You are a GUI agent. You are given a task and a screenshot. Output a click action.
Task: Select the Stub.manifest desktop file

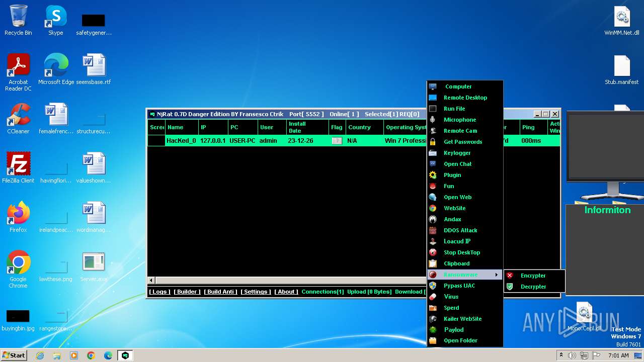[622, 70]
